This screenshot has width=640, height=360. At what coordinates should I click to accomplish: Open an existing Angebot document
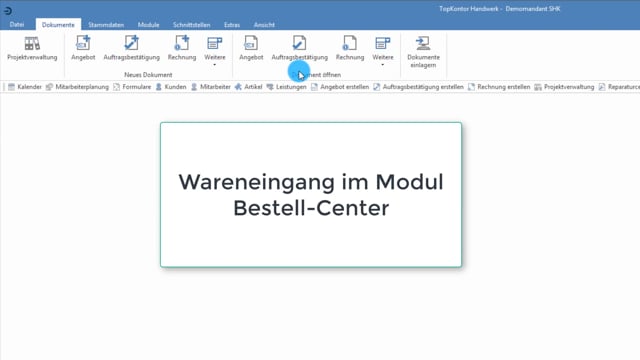pos(251,49)
